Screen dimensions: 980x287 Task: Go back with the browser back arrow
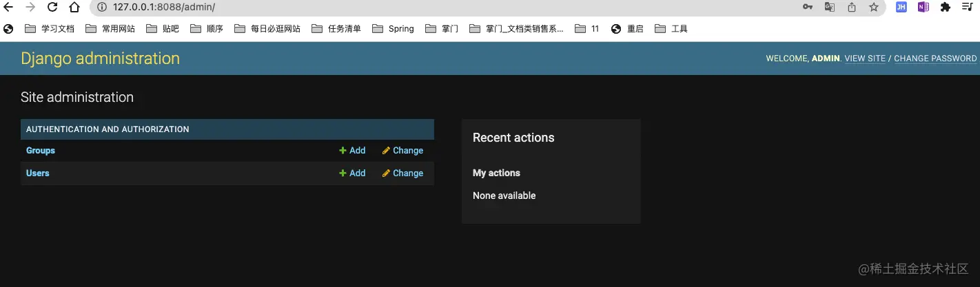(9, 7)
